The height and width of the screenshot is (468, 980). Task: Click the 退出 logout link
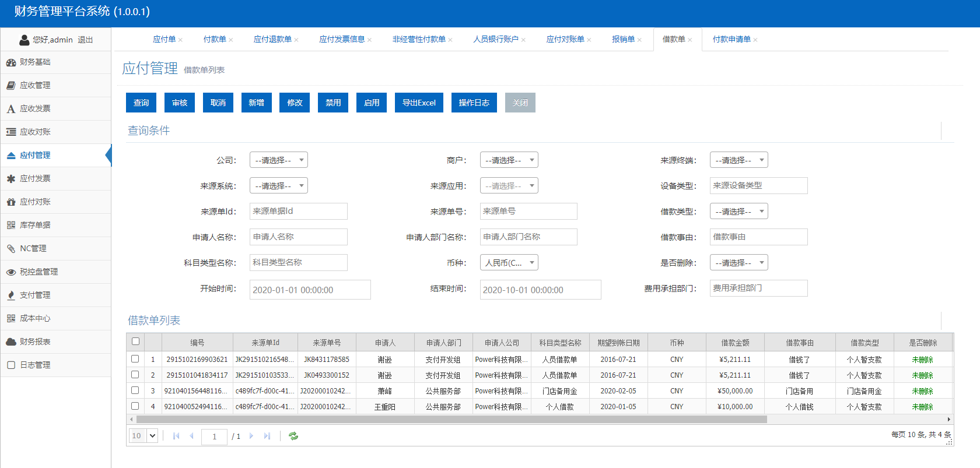coord(85,40)
